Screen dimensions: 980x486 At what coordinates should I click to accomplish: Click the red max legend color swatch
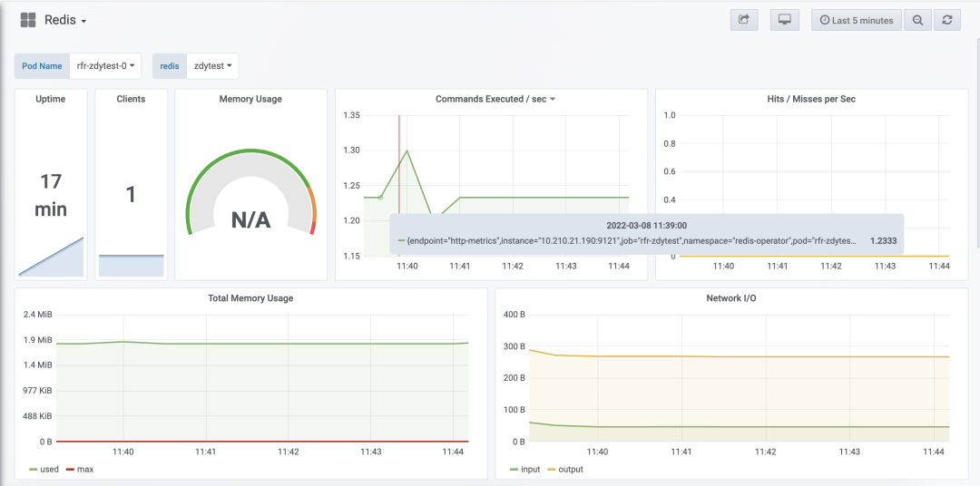[x=69, y=469]
